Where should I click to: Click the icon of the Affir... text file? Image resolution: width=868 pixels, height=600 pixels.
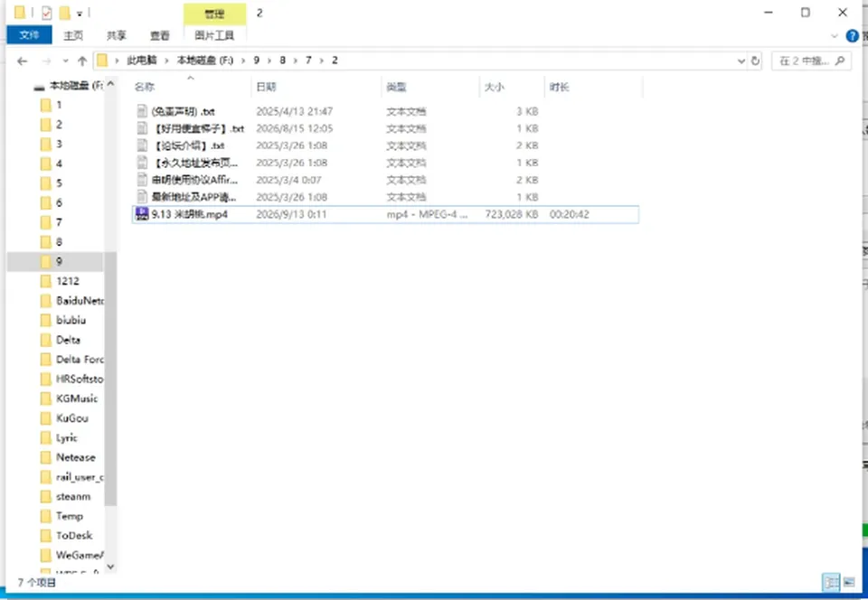point(142,180)
